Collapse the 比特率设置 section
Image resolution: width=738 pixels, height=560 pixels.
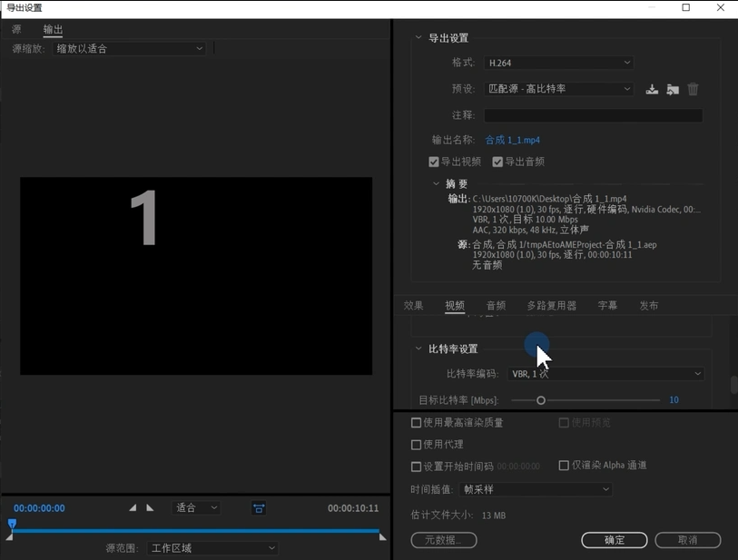418,349
